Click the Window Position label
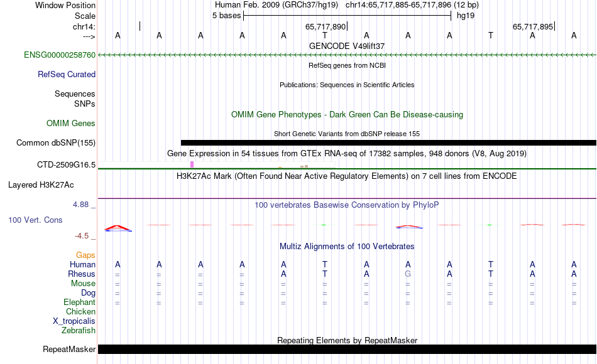Viewport: 597px width, 364px height. coord(65,5)
